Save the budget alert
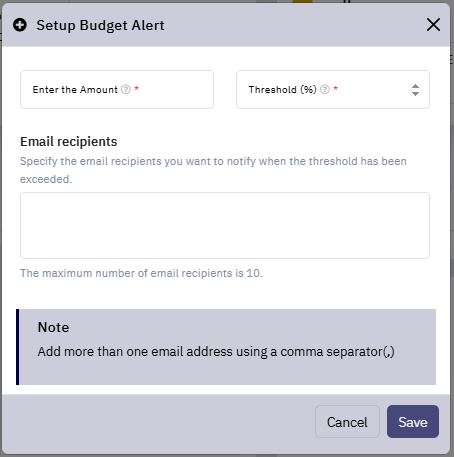Screen dimensions: 454x457 (413, 422)
